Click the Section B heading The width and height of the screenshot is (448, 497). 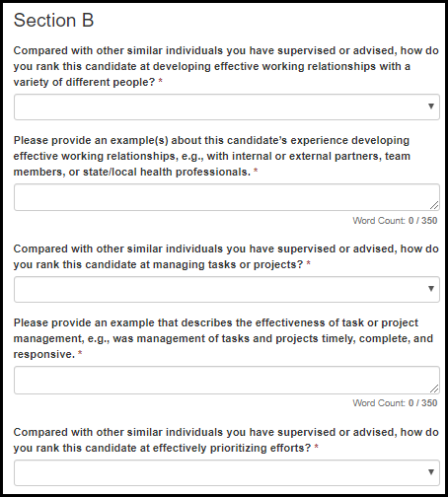click(53, 20)
